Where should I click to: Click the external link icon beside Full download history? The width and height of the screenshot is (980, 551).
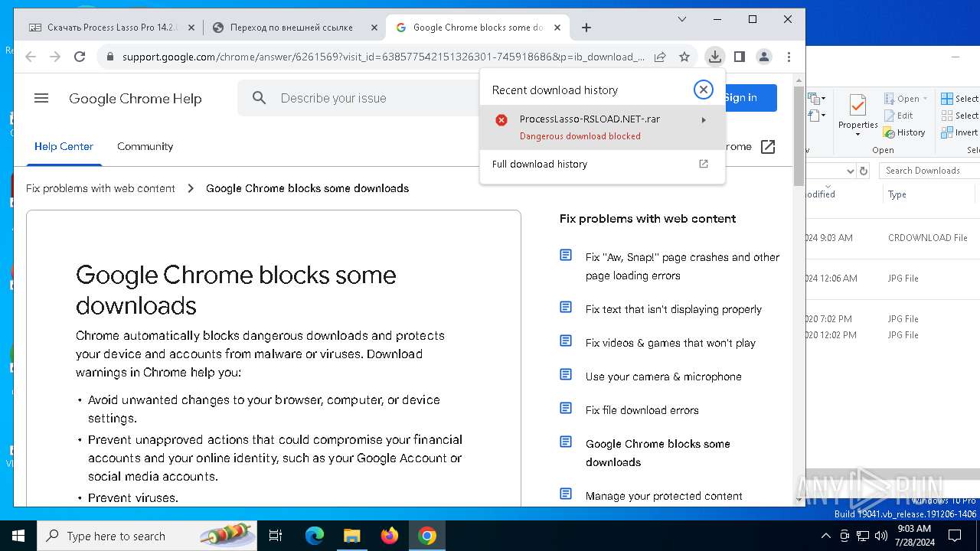tap(704, 164)
